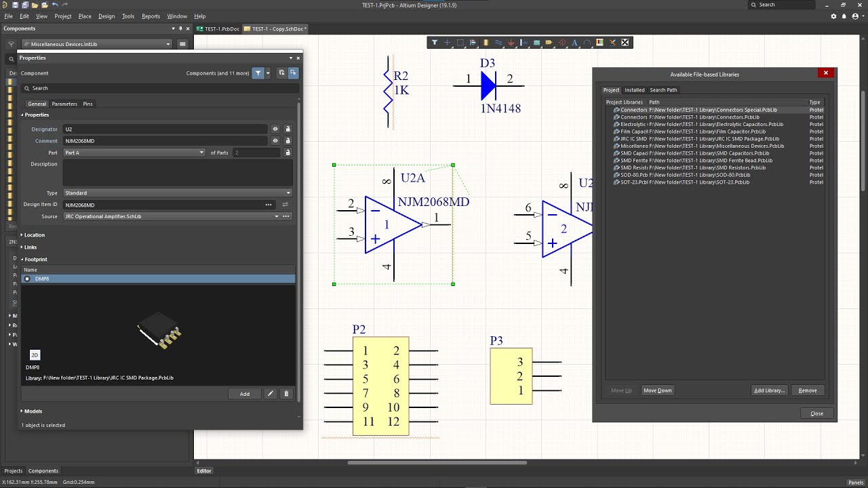Click the Move Down button
Viewport: 868px width, 488px height.
(658, 390)
